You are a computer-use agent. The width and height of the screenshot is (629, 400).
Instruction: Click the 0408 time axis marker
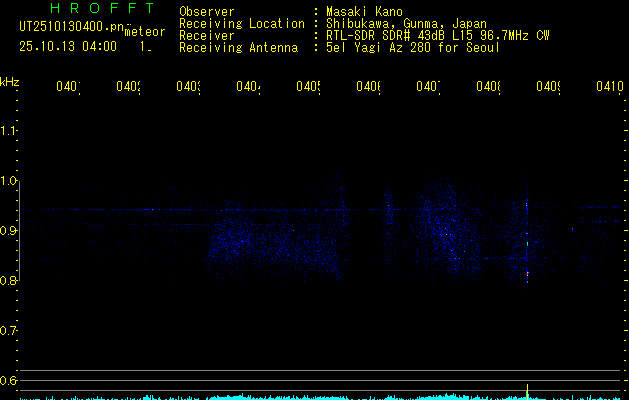489,86
